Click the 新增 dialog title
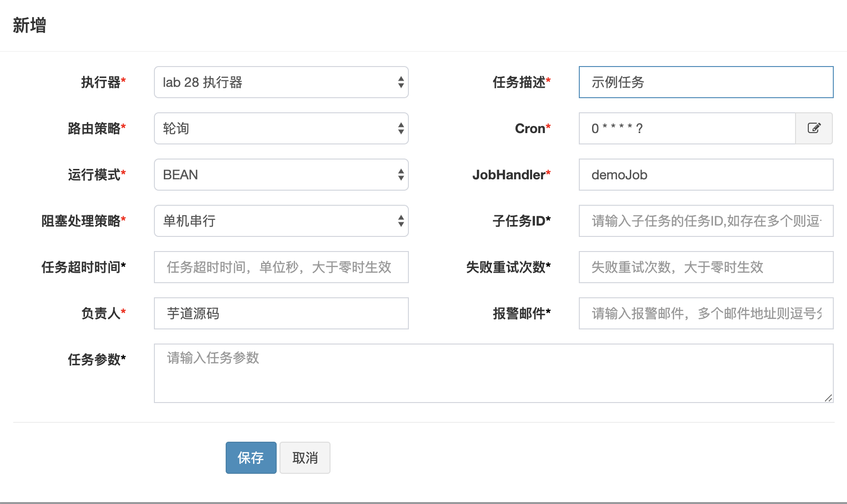Image resolution: width=847 pixels, height=504 pixels. [x=29, y=25]
